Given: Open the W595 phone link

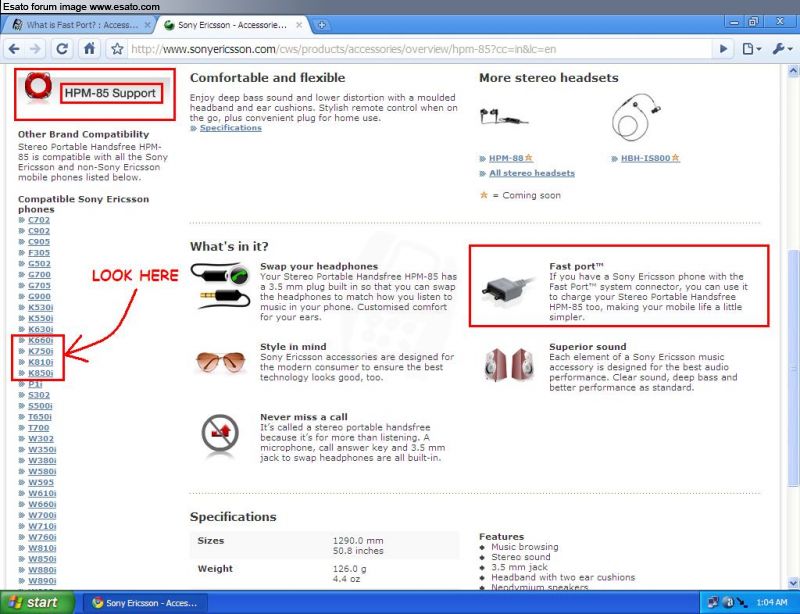Looking at the screenshot, I should (41, 482).
